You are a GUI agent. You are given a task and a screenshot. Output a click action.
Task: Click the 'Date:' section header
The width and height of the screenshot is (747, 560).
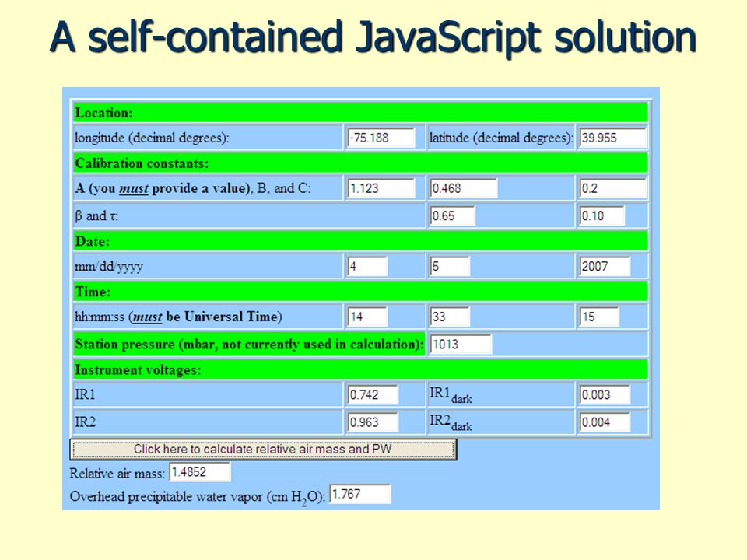point(360,241)
